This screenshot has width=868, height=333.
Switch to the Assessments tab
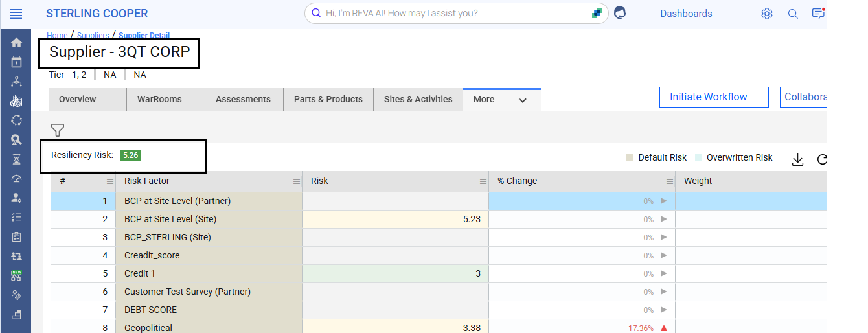pos(244,99)
